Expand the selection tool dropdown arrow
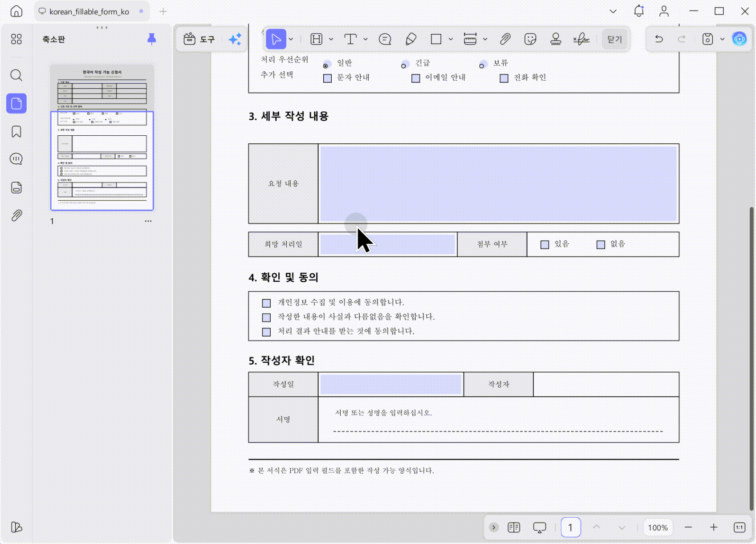 coord(291,39)
